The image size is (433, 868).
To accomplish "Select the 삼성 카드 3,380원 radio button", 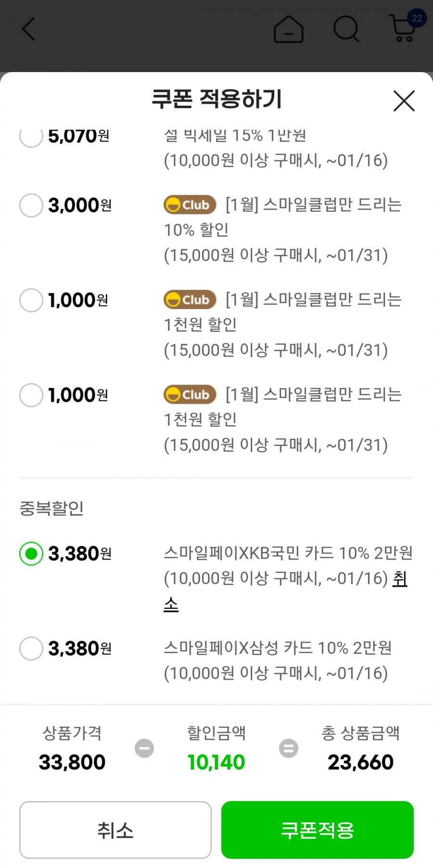I will tap(31, 648).
